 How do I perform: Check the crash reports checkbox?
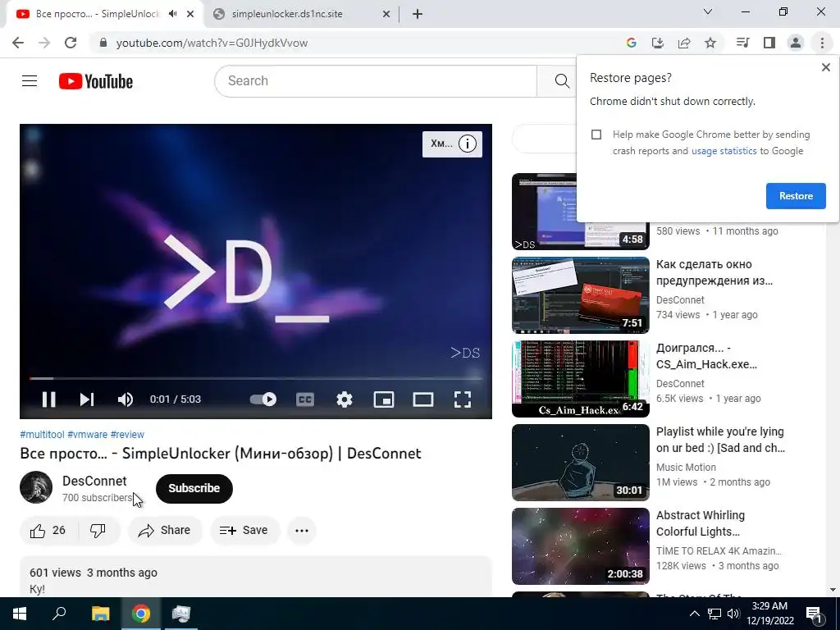coord(596,135)
